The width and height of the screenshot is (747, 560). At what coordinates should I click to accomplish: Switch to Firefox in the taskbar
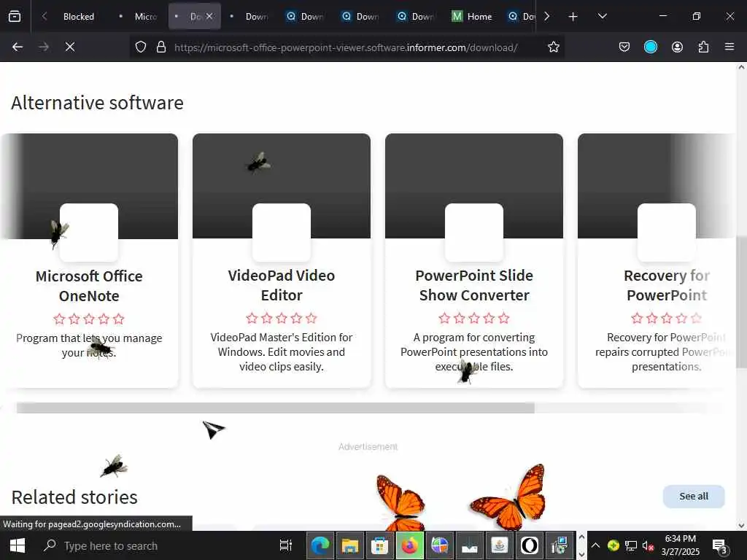[409, 545]
